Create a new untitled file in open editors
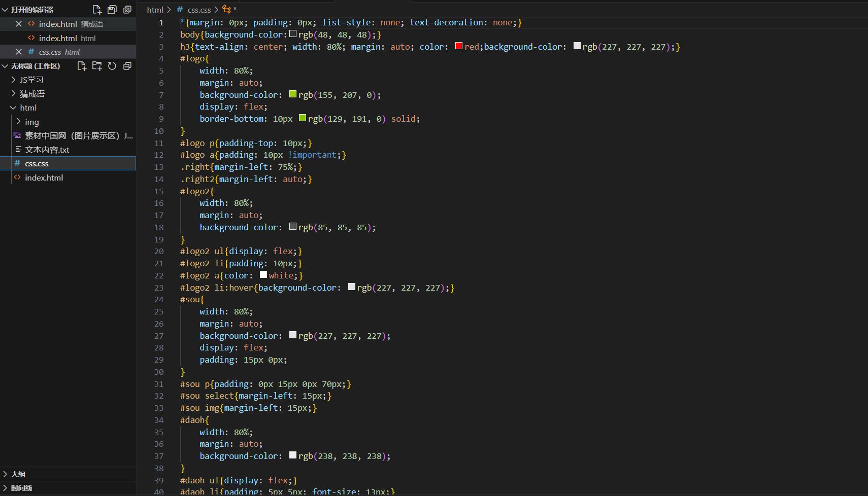 pos(97,9)
